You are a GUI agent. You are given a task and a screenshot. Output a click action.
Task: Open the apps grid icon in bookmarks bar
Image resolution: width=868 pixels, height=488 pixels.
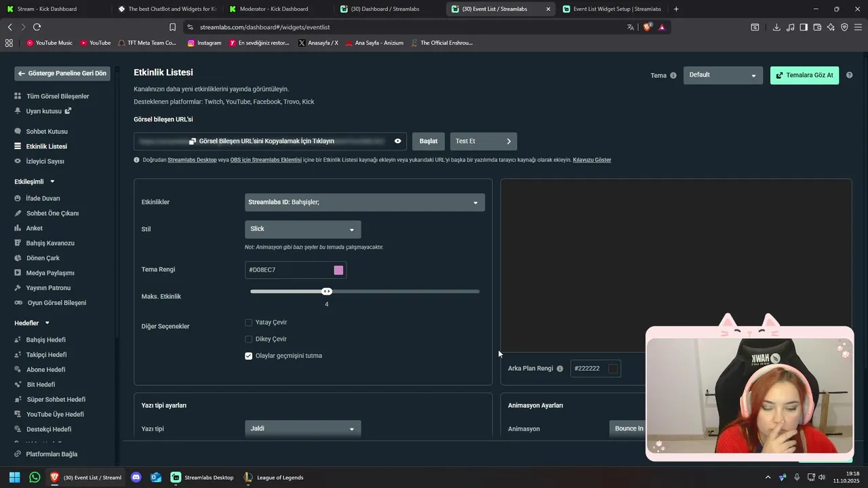pos(9,43)
